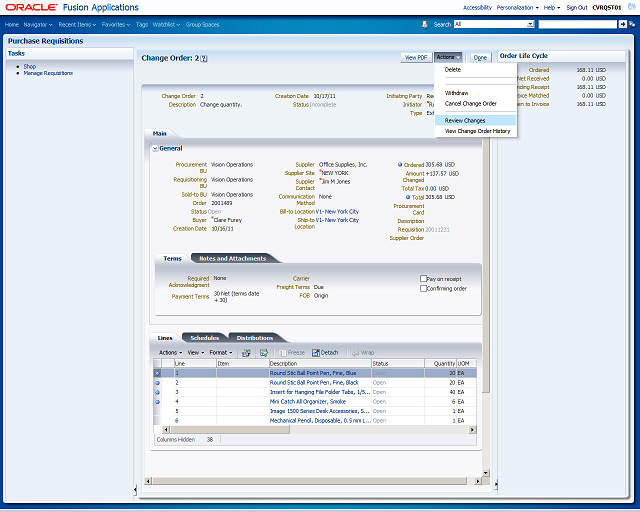This screenshot has height=512, width=640.
Task: Click the second export icon with green arrow
Action: point(264,353)
